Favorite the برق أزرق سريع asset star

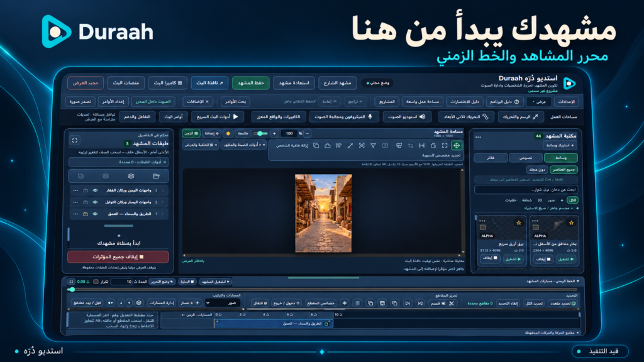[x=519, y=223]
